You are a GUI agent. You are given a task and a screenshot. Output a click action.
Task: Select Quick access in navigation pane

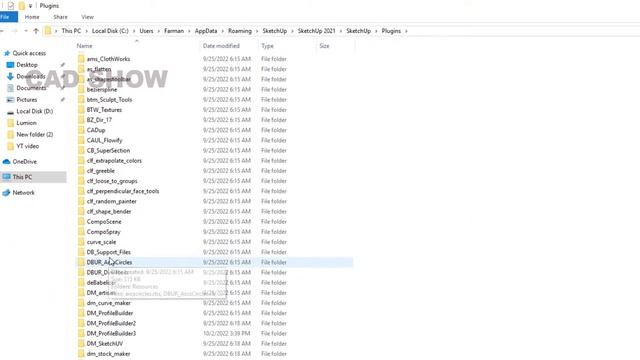29,53
